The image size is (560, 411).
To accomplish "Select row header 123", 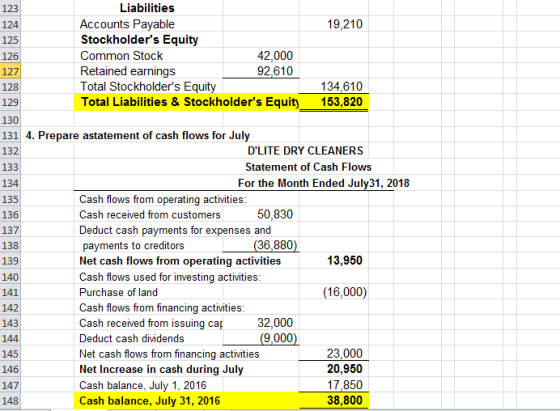I will coord(10,8).
